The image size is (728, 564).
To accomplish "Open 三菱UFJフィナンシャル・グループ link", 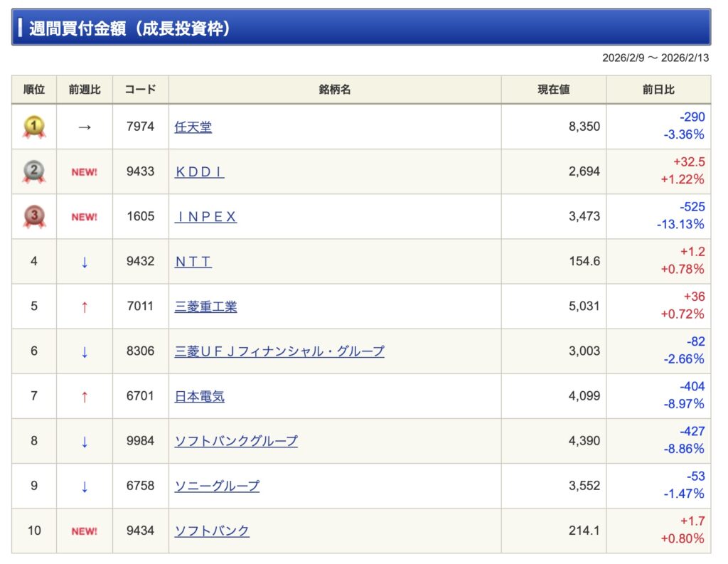I will [x=279, y=351].
